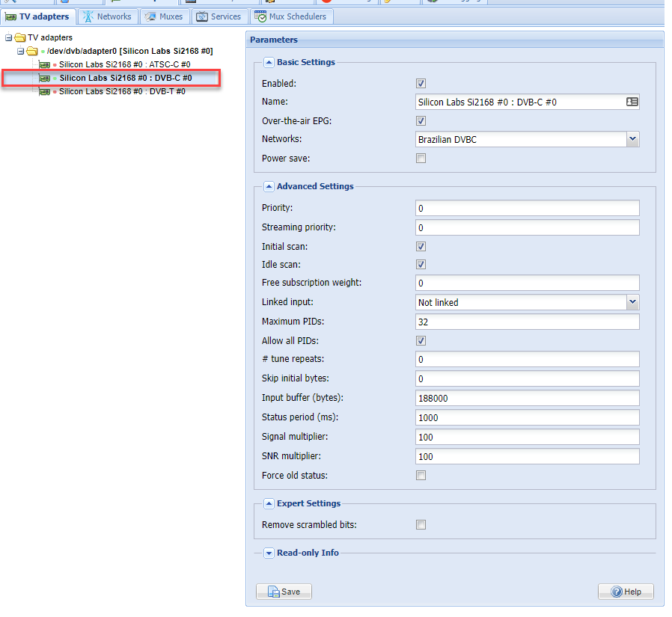Click the Networks tab antenna icon
The image size is (672, 617).
(88, 16)
